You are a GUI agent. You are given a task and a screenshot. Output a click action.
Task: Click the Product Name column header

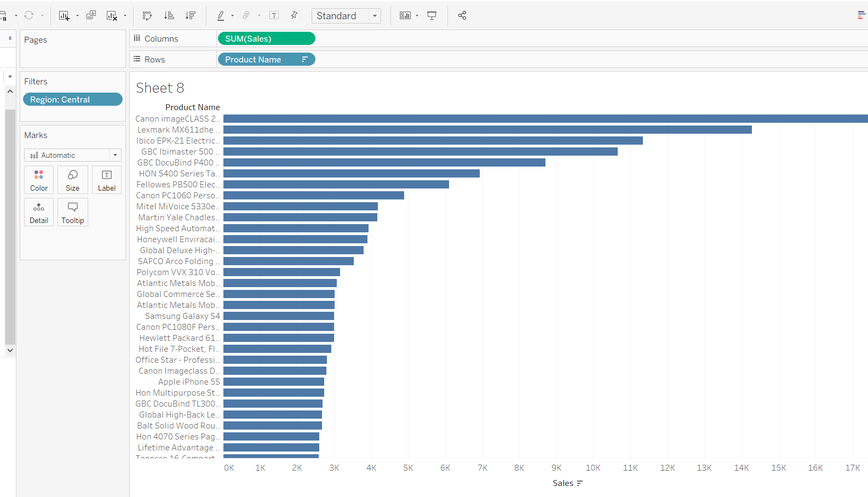[193, 107]
